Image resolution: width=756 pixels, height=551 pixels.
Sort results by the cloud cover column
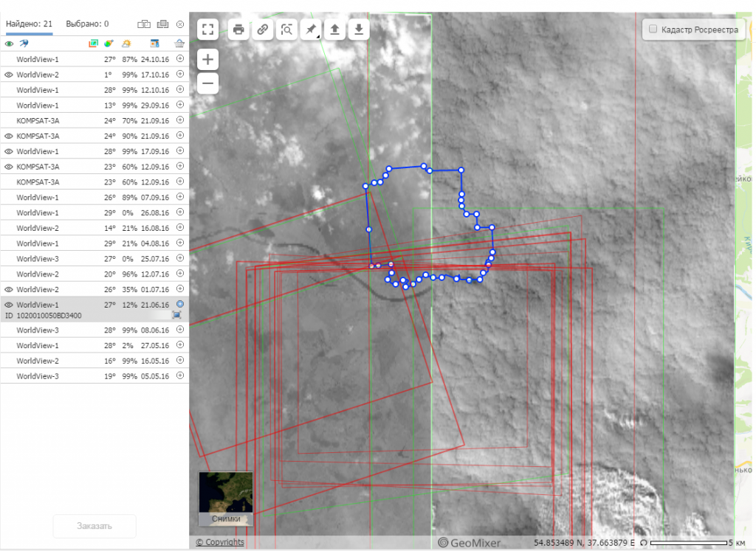[128, 44]
